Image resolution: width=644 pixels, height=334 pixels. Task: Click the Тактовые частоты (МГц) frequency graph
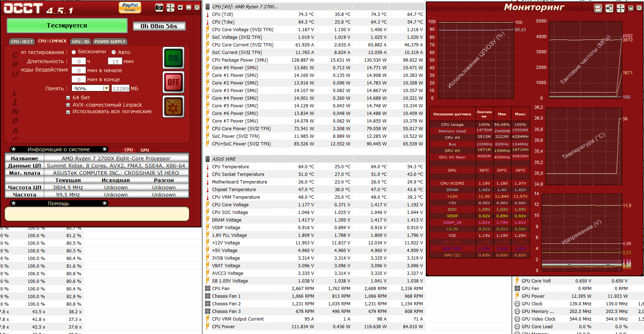click(586, 60)
